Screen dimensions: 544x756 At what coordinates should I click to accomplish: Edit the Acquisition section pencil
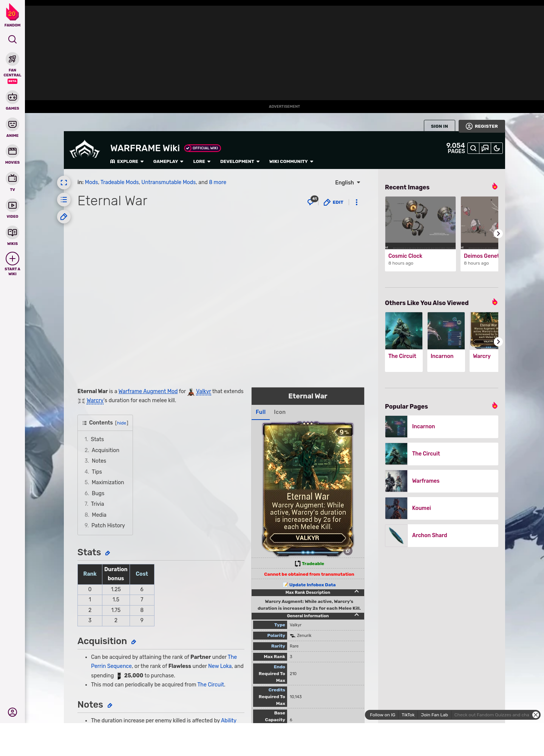[x=134, y=642]
